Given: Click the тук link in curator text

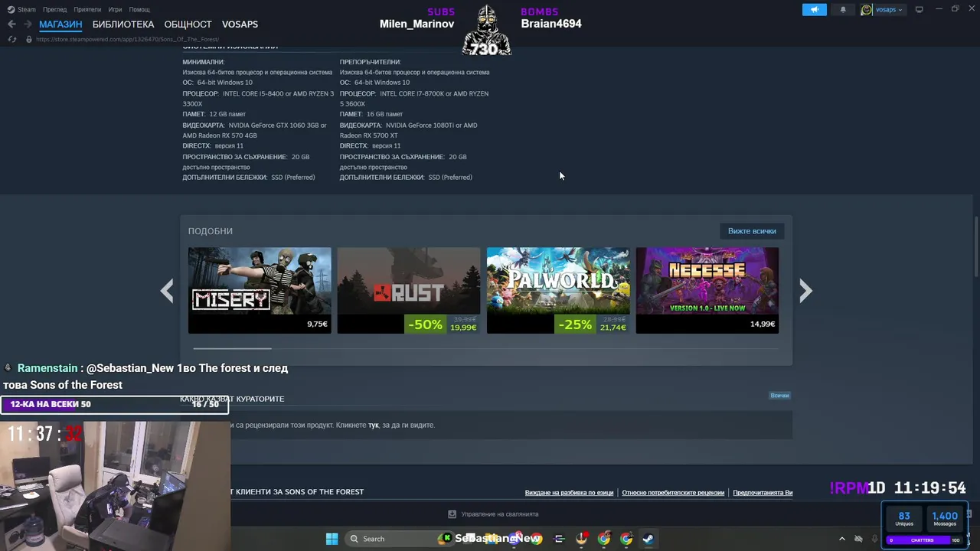Looking at the screenshot, I should pos(374,425).
